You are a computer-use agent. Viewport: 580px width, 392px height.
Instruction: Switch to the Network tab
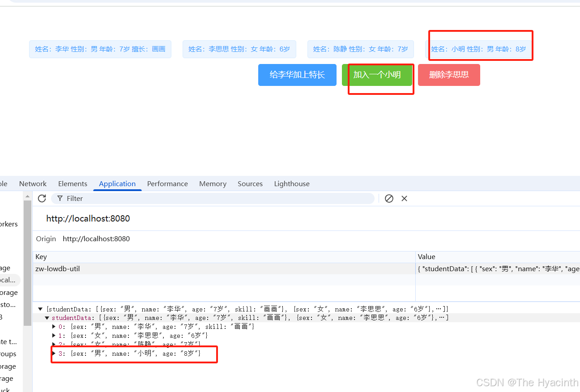point(33,183)
